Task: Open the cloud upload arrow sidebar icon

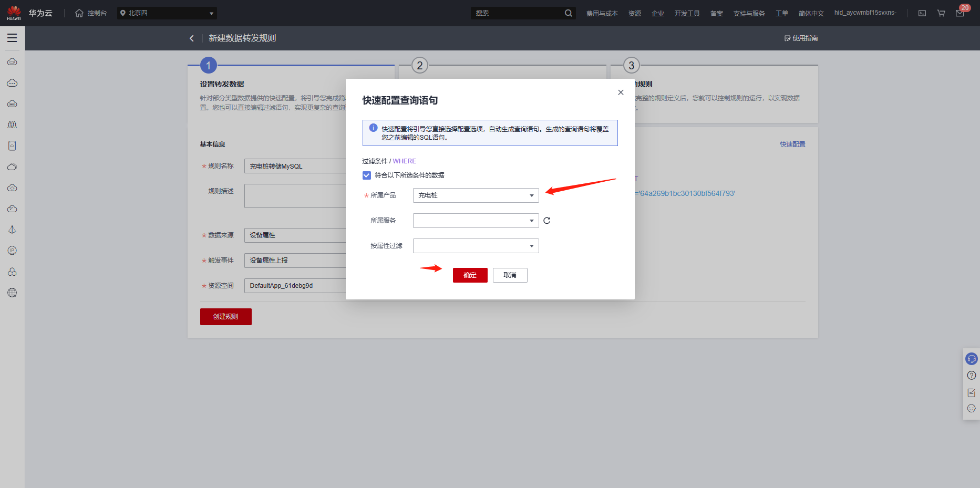Action: 12,188
